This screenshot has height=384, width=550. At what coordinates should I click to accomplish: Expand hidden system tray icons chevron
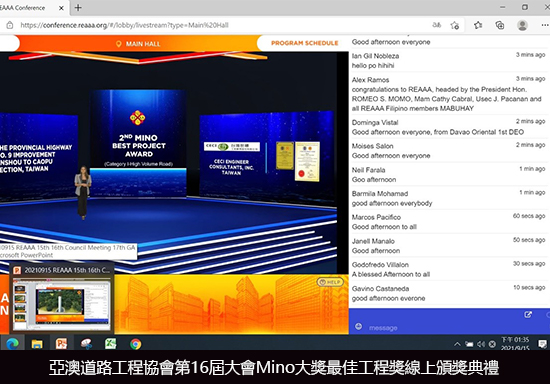457,344
